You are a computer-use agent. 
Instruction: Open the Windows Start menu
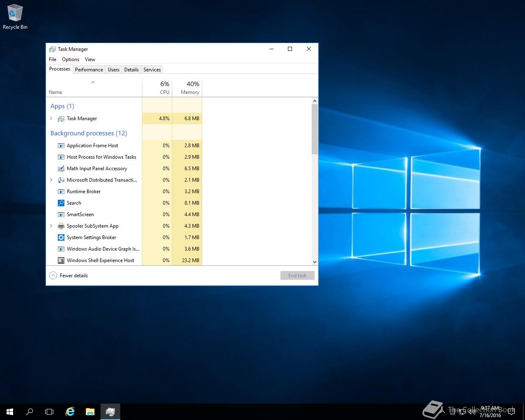tap(10, 412)
